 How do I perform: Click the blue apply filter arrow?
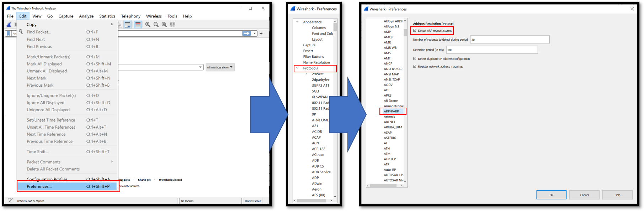tap(246, 34)
